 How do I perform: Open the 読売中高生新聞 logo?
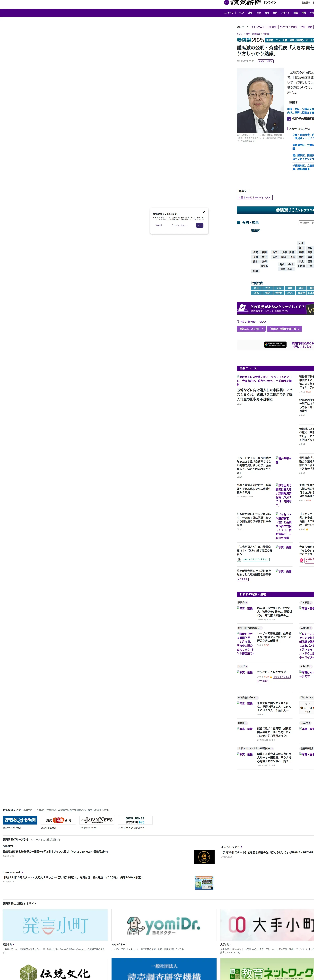point(58,820)
